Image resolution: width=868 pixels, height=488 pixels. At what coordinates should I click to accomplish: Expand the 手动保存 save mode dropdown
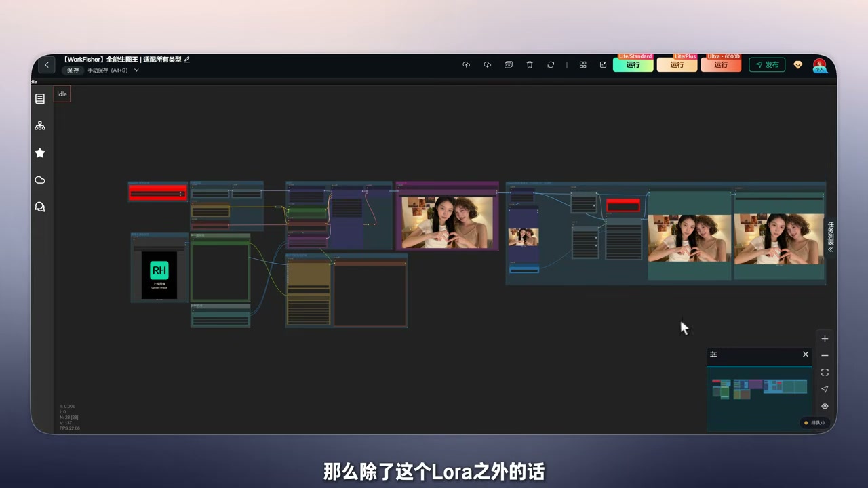[x=136, y=70]
